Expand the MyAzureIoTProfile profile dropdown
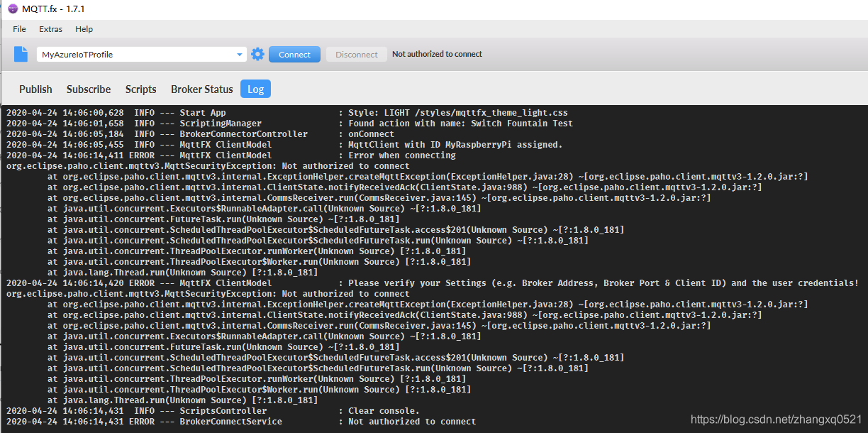 (240, 55)
